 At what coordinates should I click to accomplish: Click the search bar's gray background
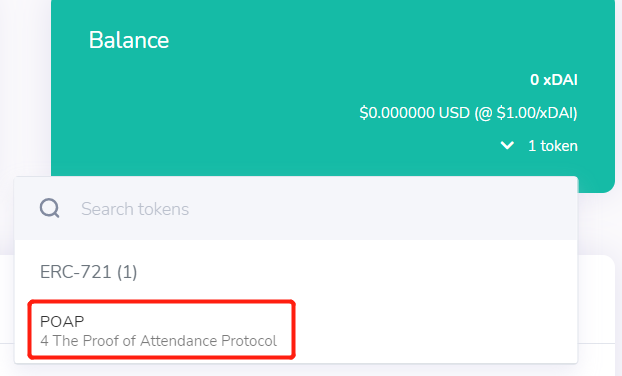click(x=357, y=209)
